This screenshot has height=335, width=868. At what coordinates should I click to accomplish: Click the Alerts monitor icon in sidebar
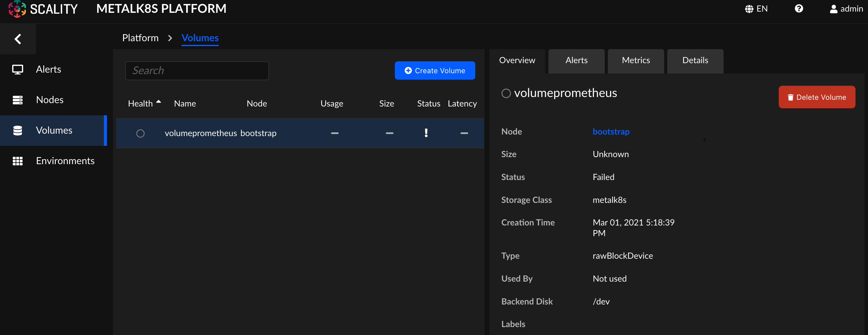click(18, 70)
